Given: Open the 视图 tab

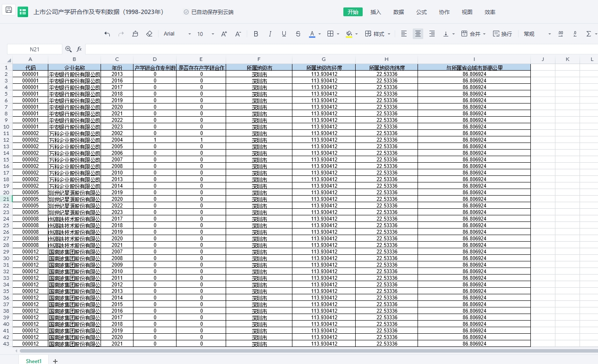Looking at the screenshot, I should 467,12.
